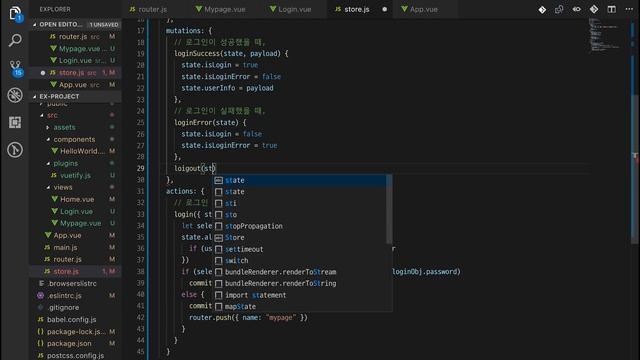The height and width of the screenshot is (360, 640).
Task: Open the Explorer view in the activity bar
Action: [x=15, y=13]
